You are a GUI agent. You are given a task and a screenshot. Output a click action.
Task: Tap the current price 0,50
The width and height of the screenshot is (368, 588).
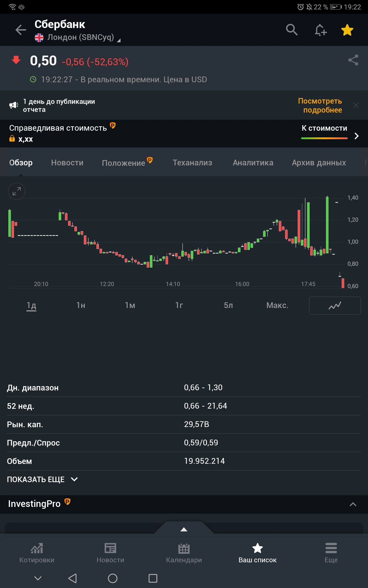pyautogui.click(x=43, y=60)
